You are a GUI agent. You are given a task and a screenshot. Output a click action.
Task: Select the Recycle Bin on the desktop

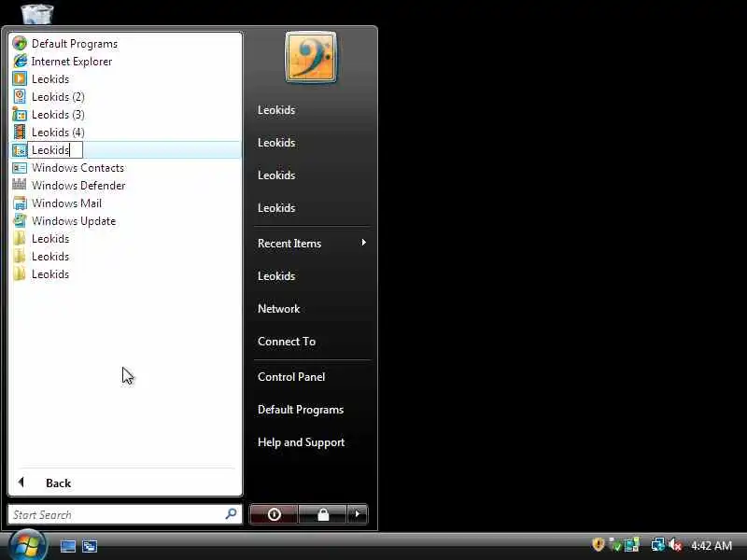pyautogui.click(x=37, y=13)
